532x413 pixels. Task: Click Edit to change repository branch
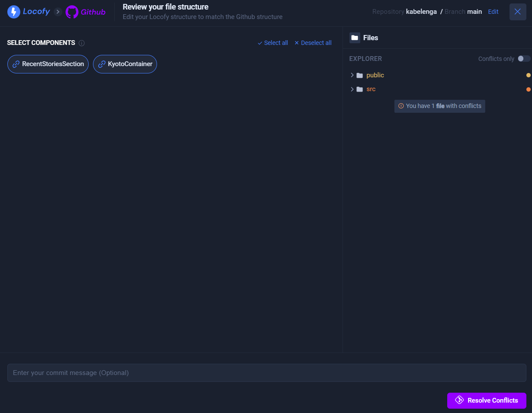click(x=493, y=12)
